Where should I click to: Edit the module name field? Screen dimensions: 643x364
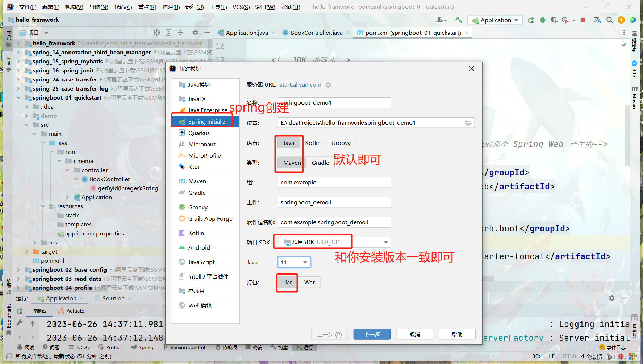point(334,102)
